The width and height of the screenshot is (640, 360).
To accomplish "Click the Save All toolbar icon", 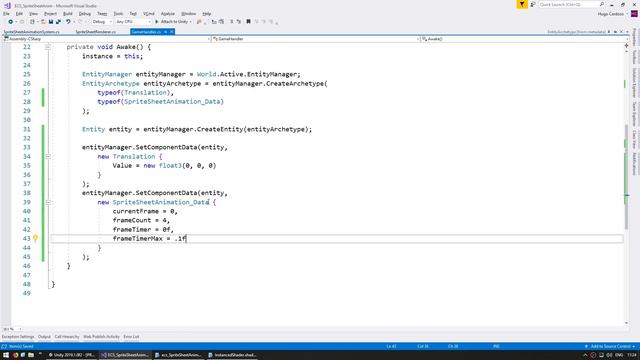I will tap(58, 22).
